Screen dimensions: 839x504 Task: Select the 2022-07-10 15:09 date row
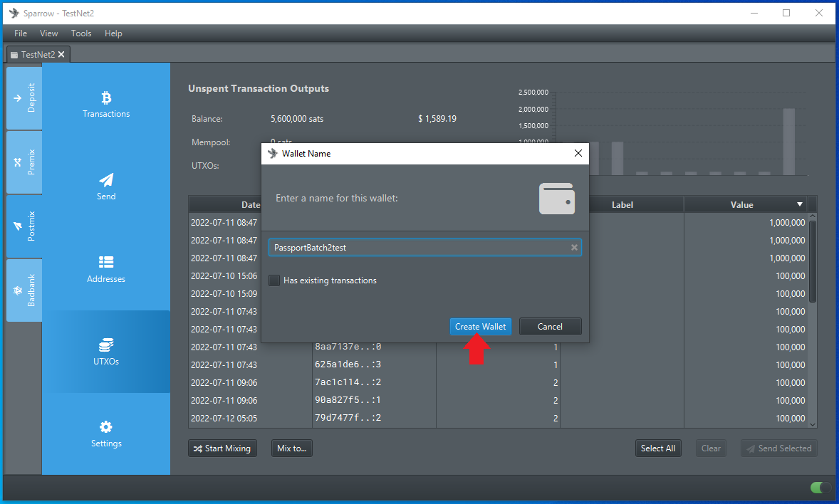[224, 293]
